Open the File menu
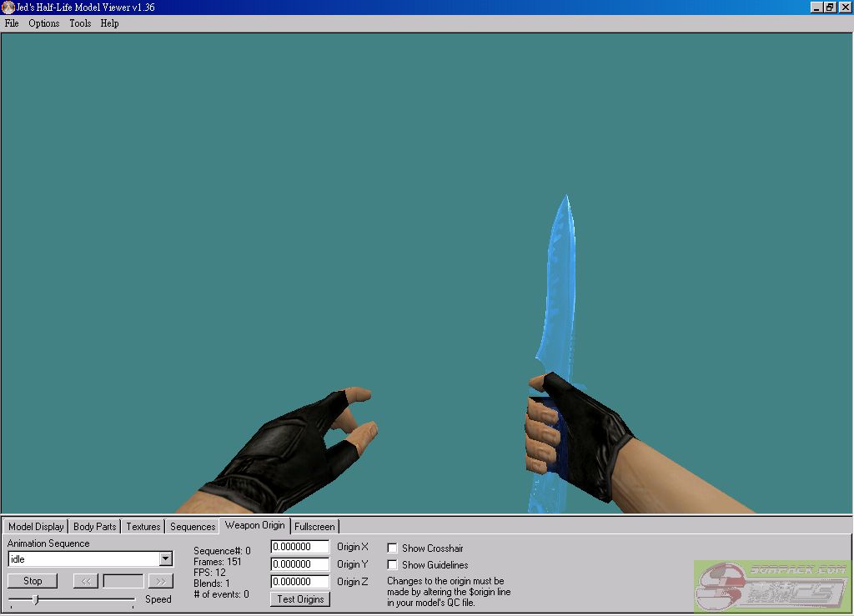The height and width of the screenshot is (616, 854). click(12, 23)
